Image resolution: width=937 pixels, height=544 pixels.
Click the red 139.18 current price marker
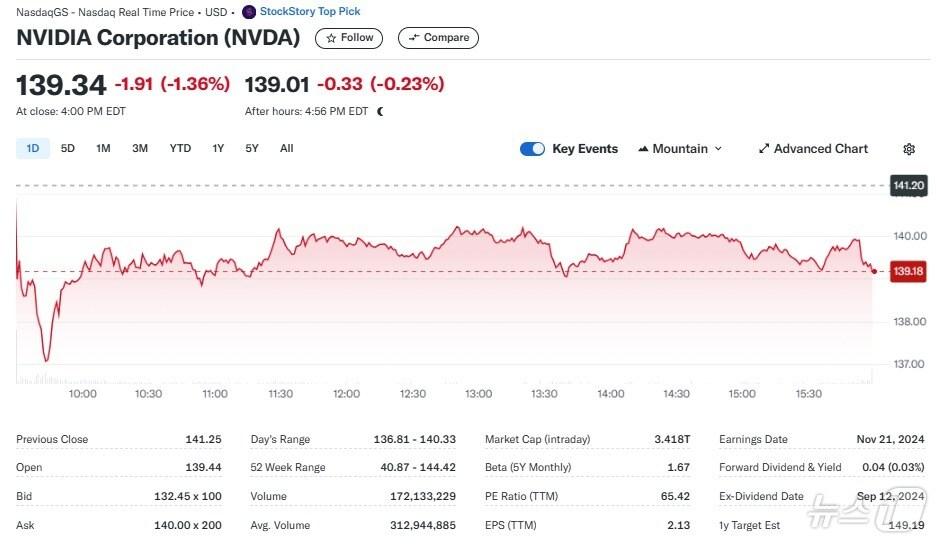point(908,271)
